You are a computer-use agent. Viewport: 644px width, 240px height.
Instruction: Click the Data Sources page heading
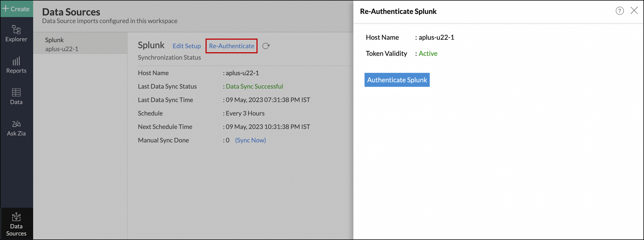71,12
